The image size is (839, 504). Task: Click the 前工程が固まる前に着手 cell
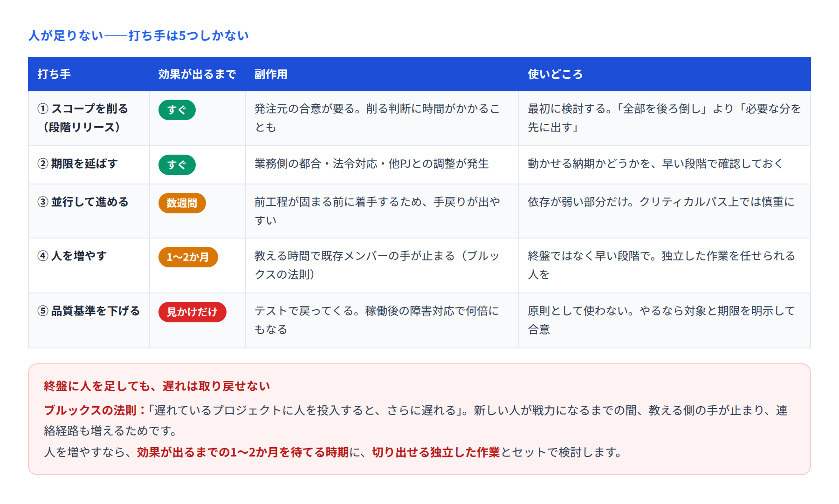tap(382, 211)
